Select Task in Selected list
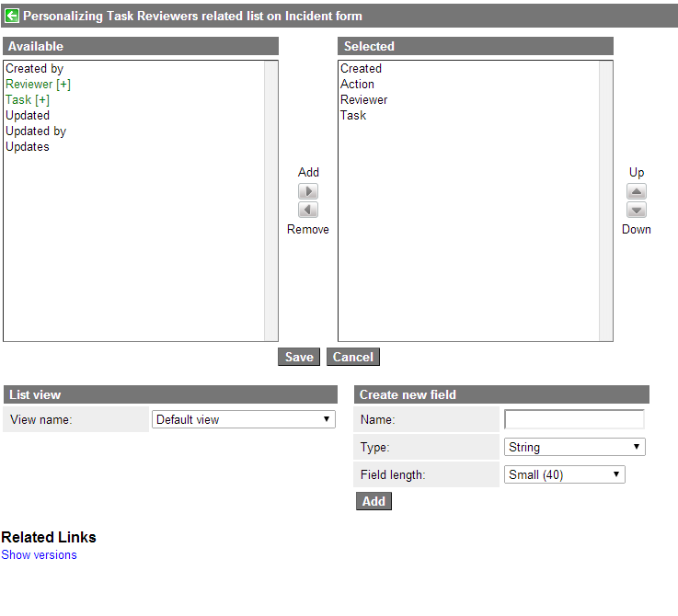The height and width of the screenshot is (616, 678). [x=469, y=116]
